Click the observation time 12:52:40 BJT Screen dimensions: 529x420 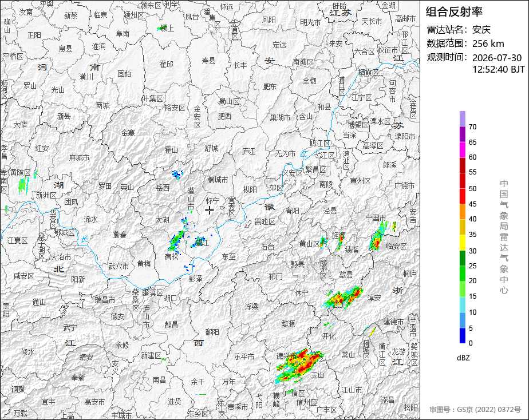coord(498,69)
